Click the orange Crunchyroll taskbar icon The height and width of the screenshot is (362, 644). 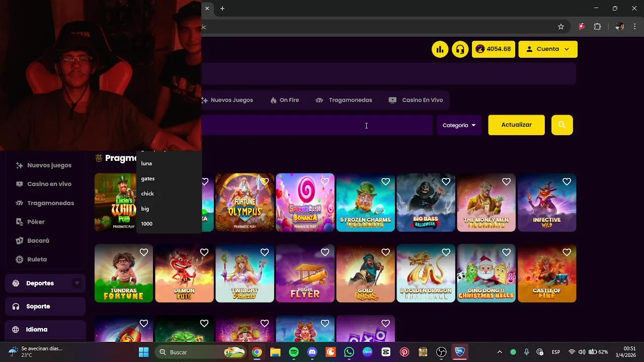pyautogui.click(x=331, y=352)
